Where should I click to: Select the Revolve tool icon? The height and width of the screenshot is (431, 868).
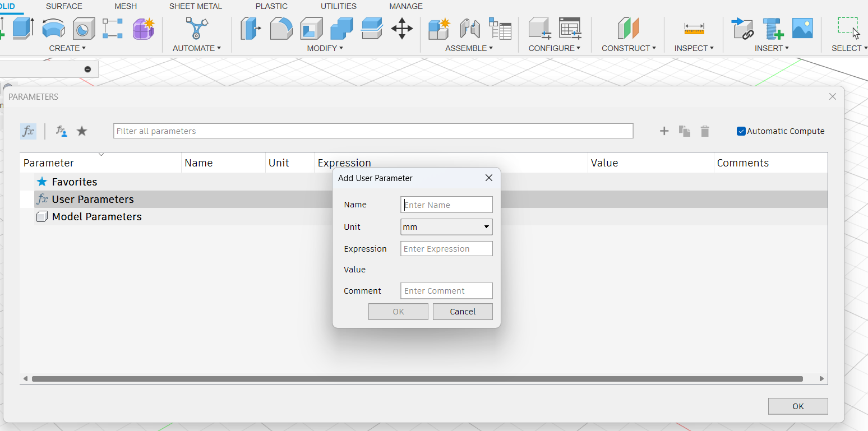pyautogui.click(x=54, y=28)
